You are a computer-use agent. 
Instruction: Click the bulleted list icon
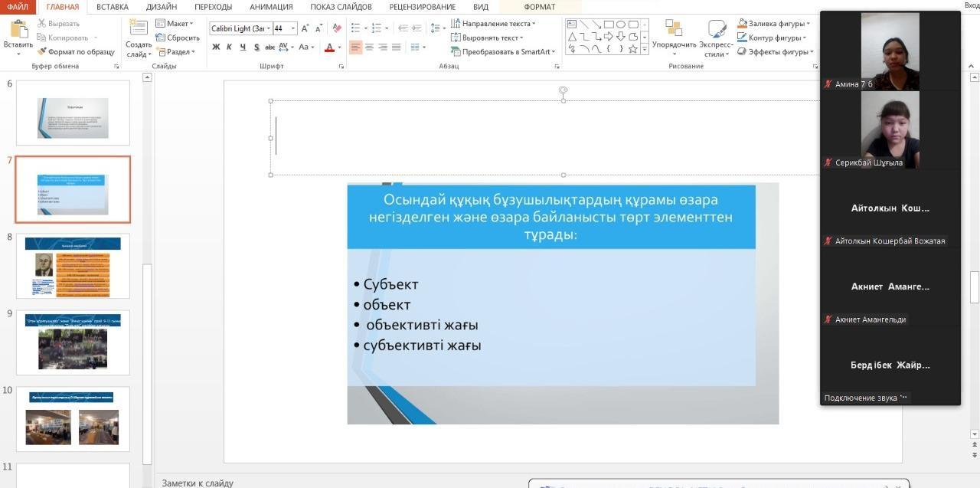pyautogui.click(x=355, y=28)
